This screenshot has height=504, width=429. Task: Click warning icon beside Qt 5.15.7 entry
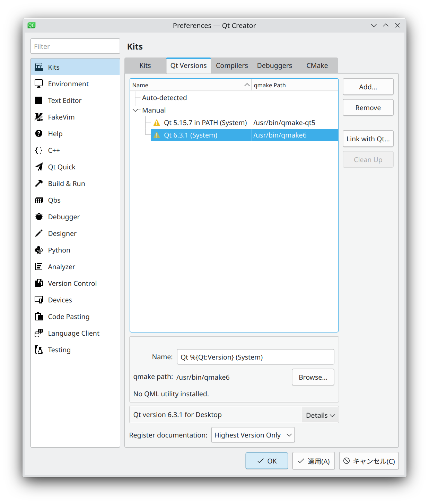(x=157, y=123)
